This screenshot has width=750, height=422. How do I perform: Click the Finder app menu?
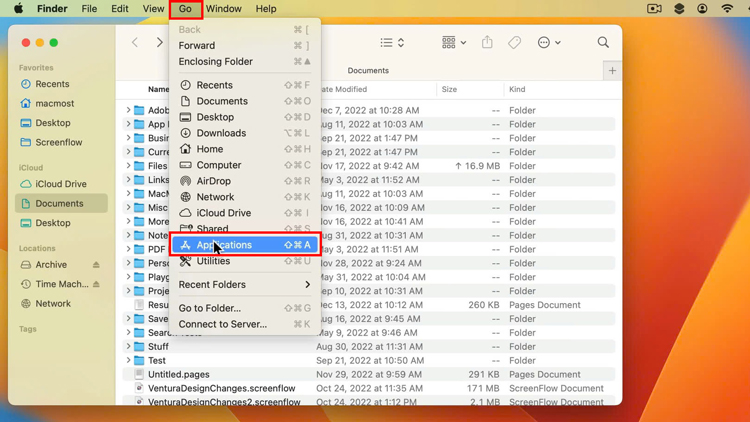click(x=52, y=9)
